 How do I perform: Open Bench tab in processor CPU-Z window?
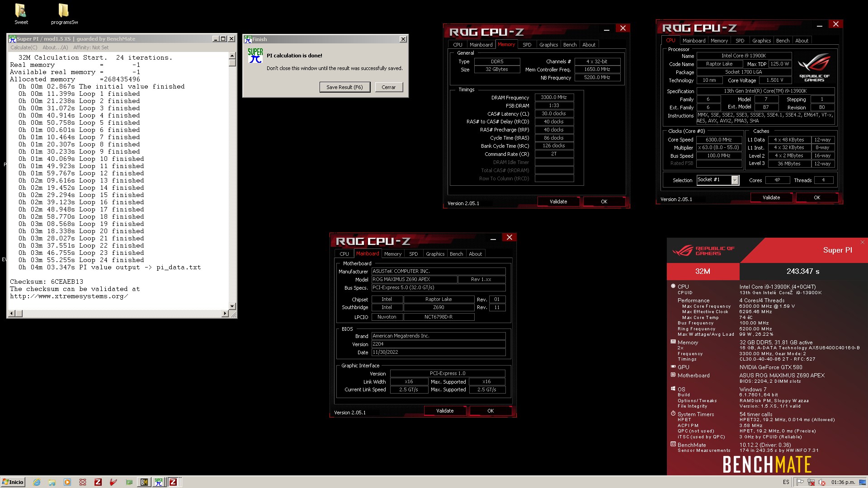click(783, 41)
